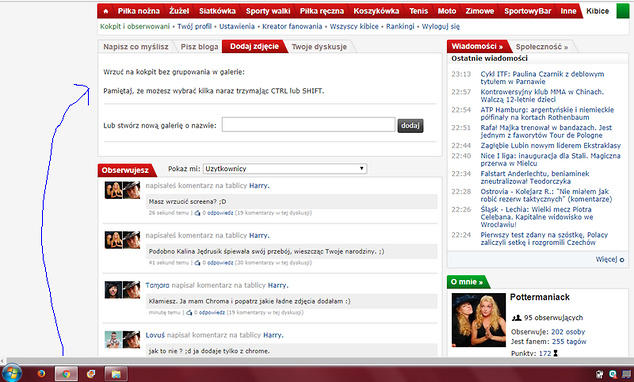Viewport: 634px width, 382px height.
Task: Click the Więcej link under the news list
Action: pyautogui.click(x=606, y=260)
